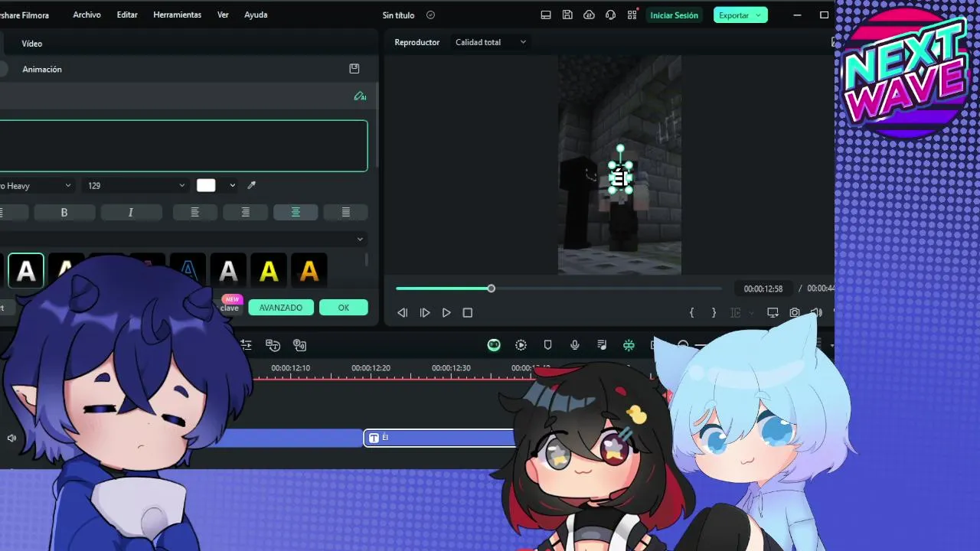Click the player progress slider handle
Image resolution: width=980 pixels, height=551 pixels.
tap(491, 289)
